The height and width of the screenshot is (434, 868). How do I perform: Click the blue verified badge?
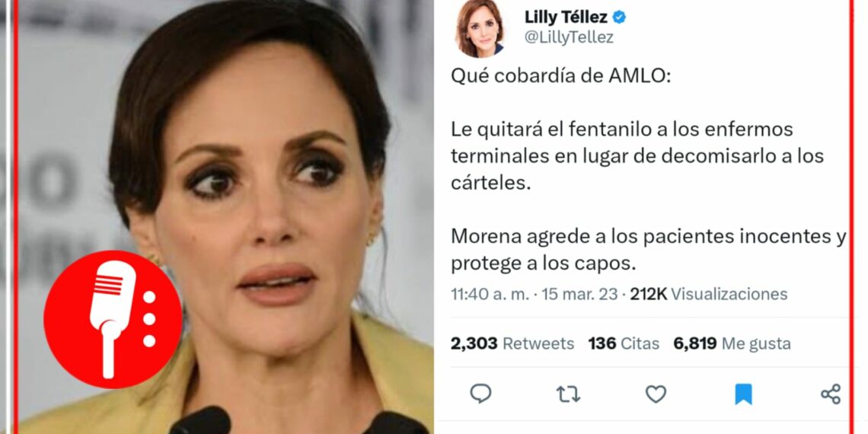click(619, 18)
